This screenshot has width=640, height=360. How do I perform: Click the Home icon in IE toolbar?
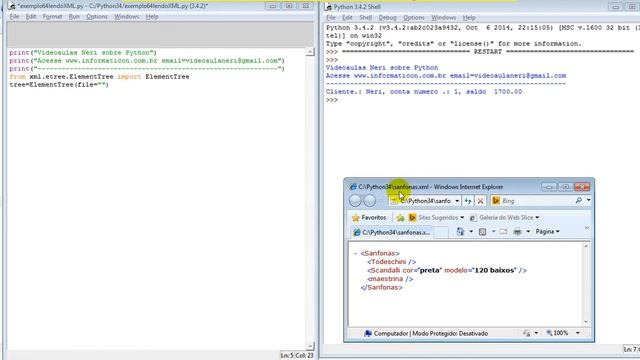click(x=460, y=231)
